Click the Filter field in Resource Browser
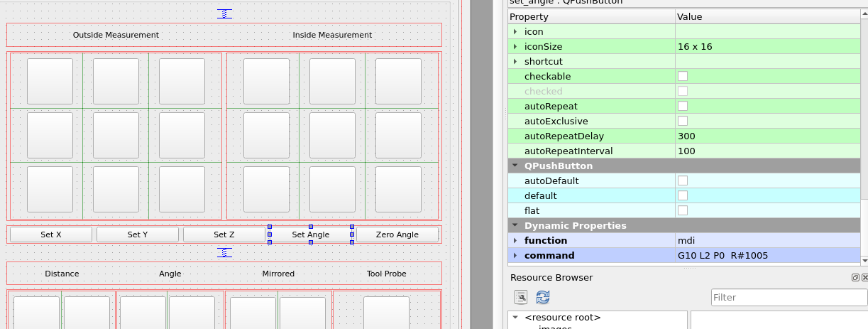The height and width of the screenshot is (329, 868). pos(788,298)
